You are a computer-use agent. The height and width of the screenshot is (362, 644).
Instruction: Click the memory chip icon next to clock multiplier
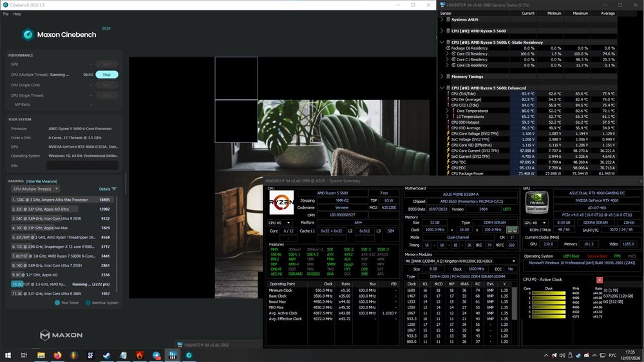click(512, 230)
